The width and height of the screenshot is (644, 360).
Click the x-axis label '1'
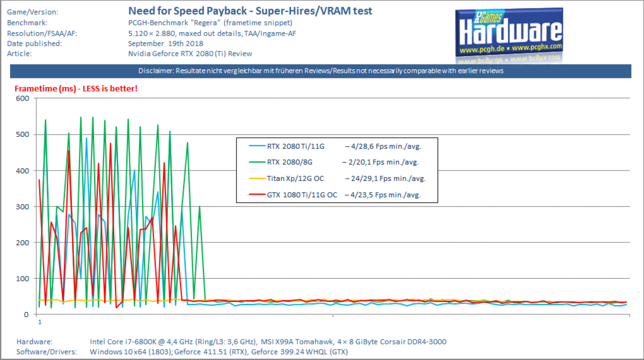[39, 322]
